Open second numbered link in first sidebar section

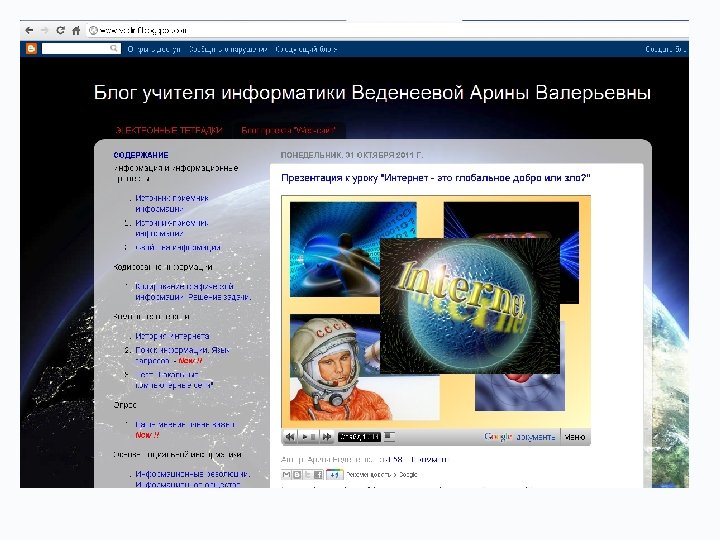pos(171,228)
